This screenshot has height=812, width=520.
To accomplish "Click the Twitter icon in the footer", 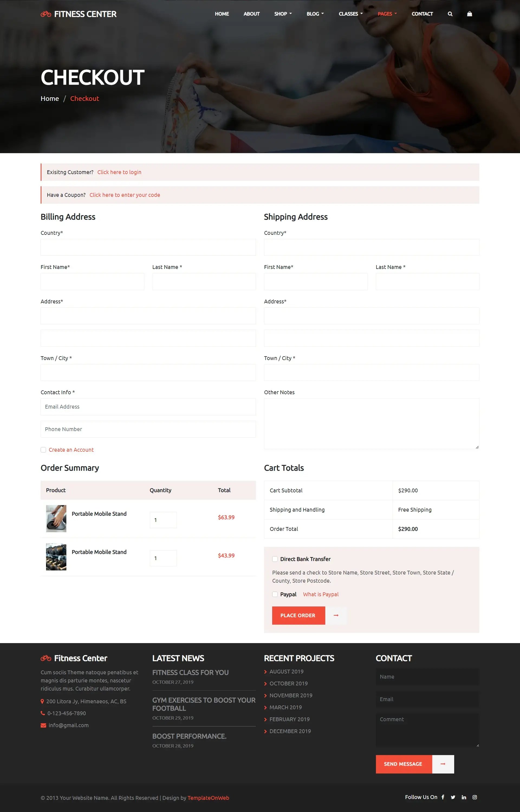I will pos(453,797).
